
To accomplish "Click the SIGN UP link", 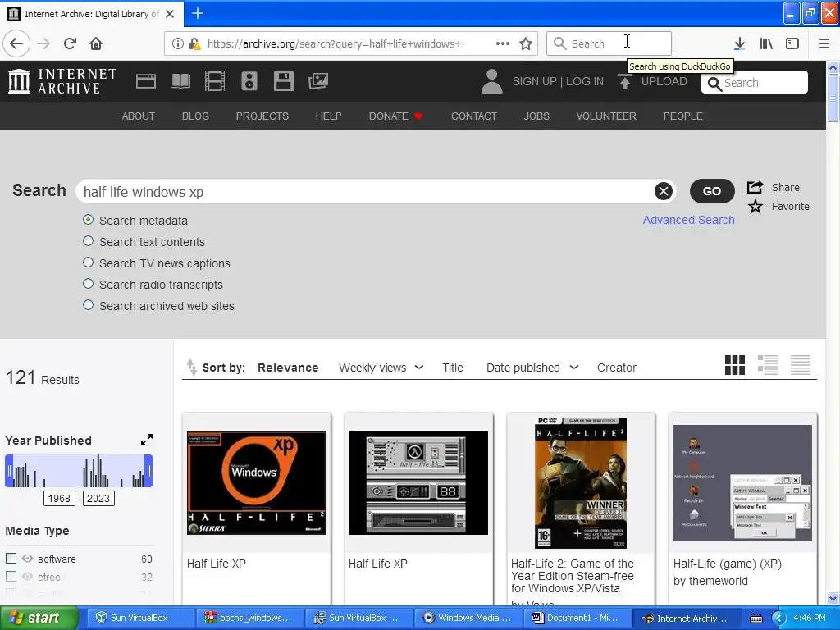I will [534, 81].
